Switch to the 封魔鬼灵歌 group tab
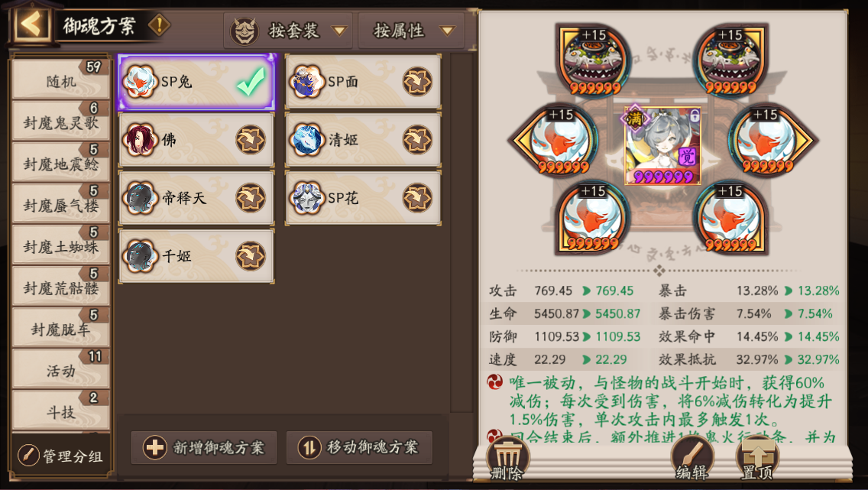Image resolution: width=868 pixels, height=490 pixels. [x=60, y=122]
